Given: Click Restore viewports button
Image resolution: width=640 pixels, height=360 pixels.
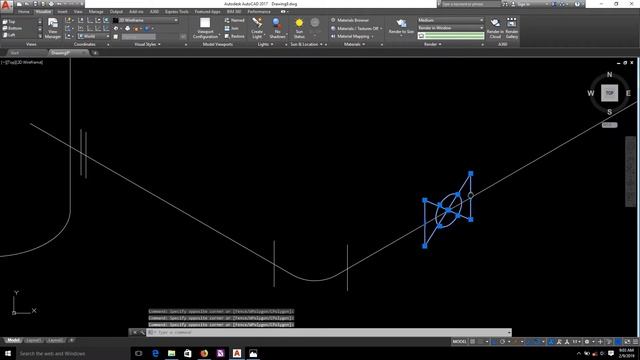Looking at the screenshot, I should pos(234,36).
